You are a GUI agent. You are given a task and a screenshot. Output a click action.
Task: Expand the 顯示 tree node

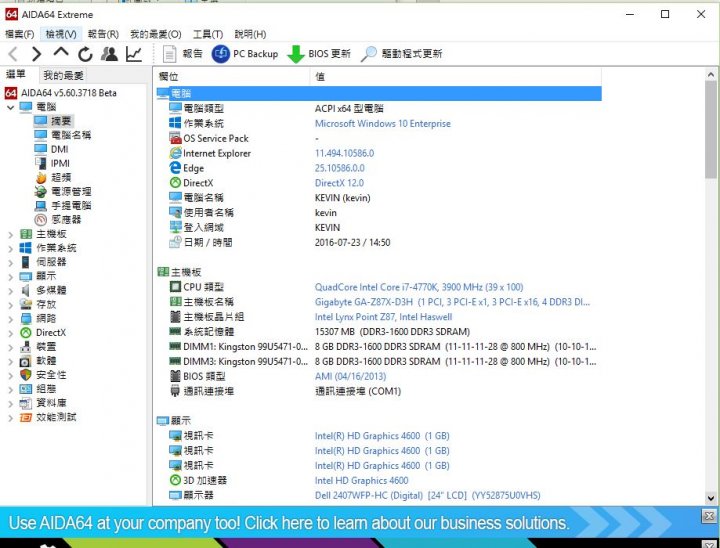[x=10, y=277]
